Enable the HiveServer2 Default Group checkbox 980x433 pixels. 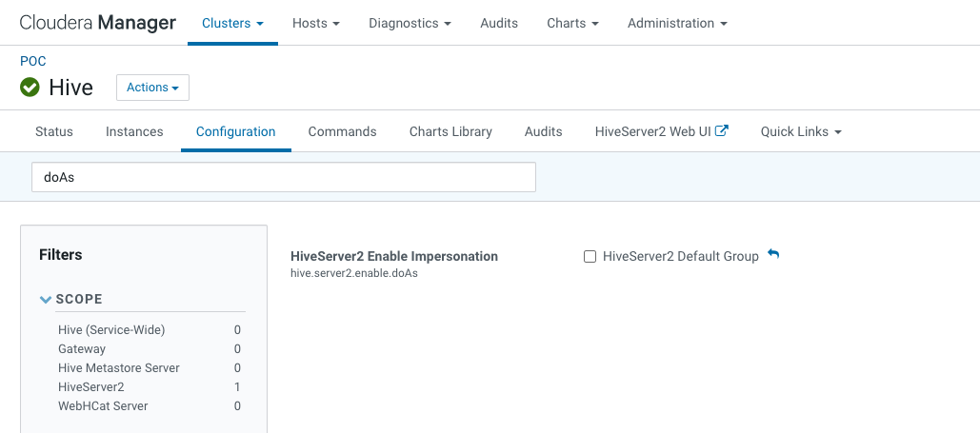point(590,257)
